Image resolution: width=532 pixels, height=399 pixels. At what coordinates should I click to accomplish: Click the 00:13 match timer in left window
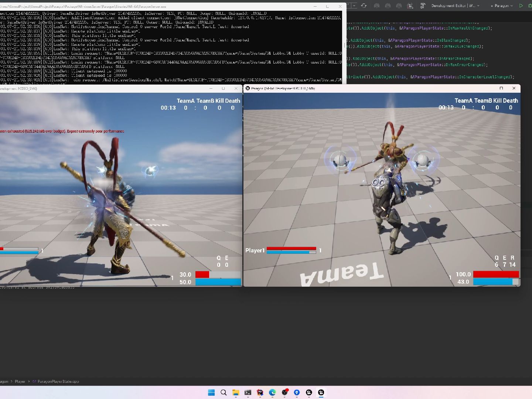[168, 108]
